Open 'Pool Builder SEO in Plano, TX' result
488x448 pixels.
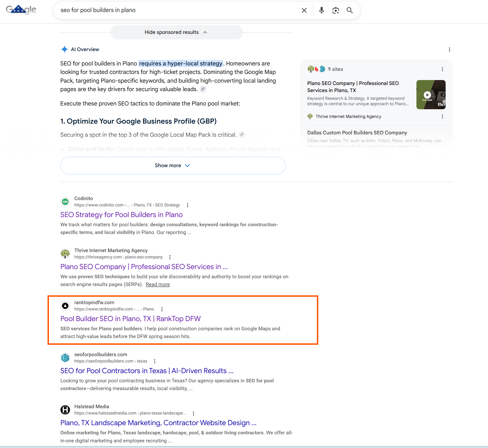pos(130,319)
